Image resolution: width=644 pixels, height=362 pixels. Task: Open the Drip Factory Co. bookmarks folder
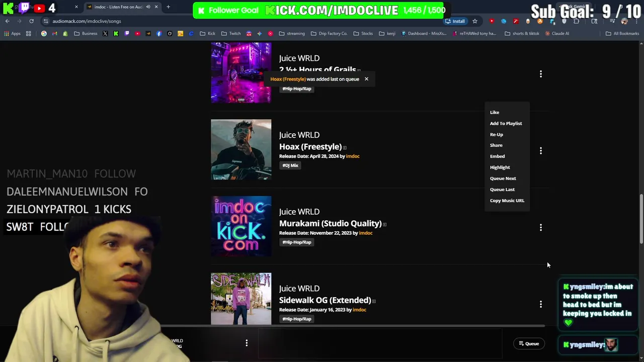329,34
